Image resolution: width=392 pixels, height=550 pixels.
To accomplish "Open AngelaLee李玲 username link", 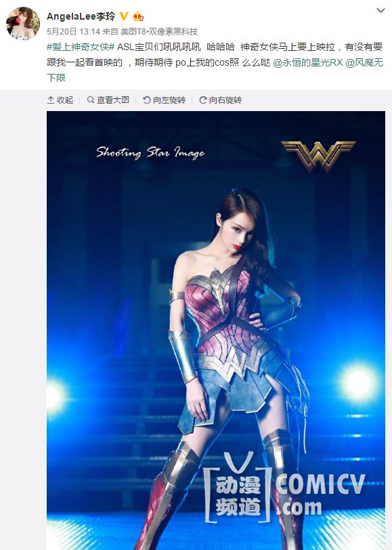I will pyautogui.click(x=81, y=16).
